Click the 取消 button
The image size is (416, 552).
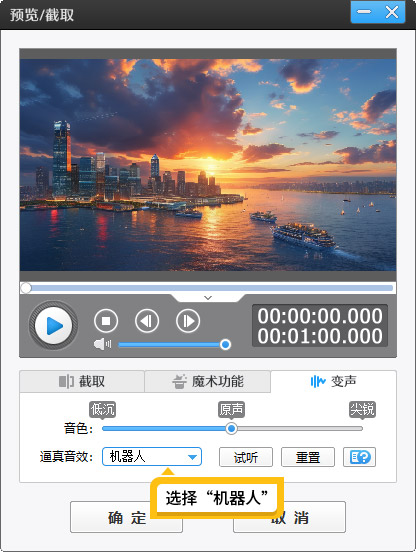click(289, 518)
